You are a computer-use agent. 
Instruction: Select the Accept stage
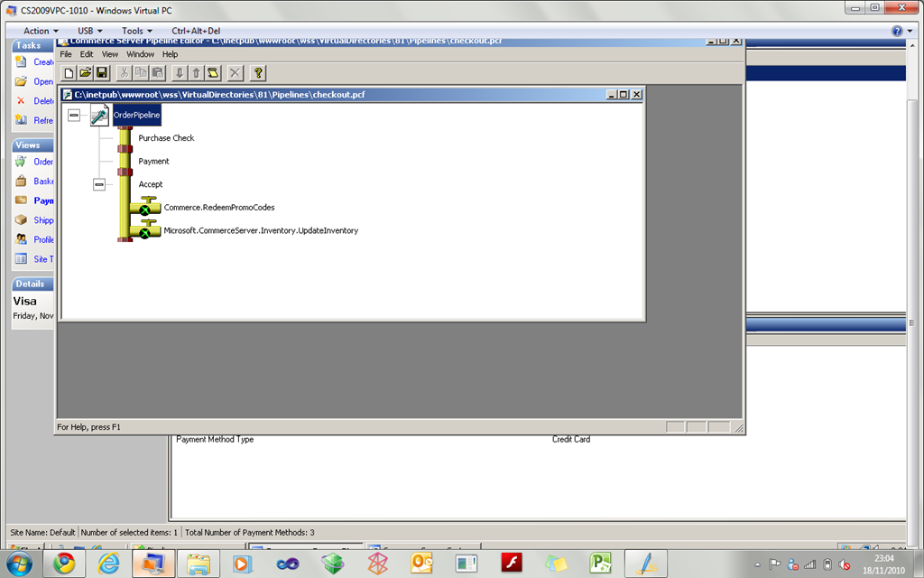coord(151,184)
